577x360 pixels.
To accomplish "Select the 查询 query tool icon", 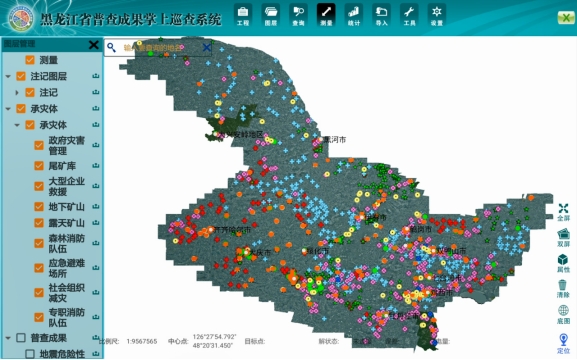I will click(298, 15).
